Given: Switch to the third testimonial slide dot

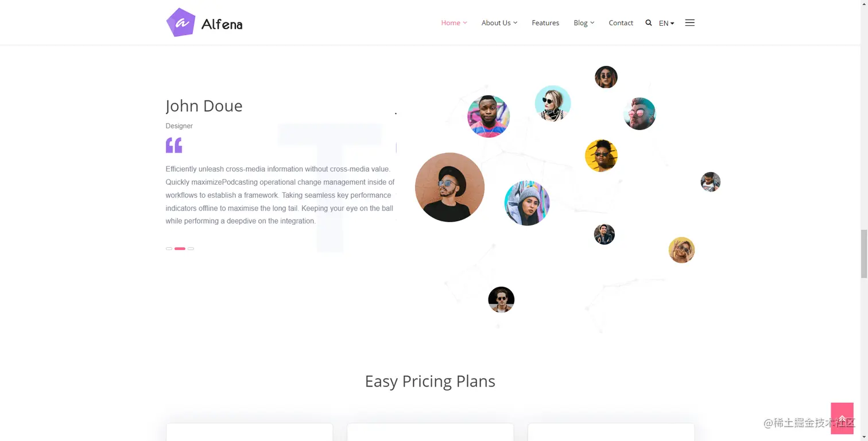Looking at the screenshot, I should click(191, 248).
